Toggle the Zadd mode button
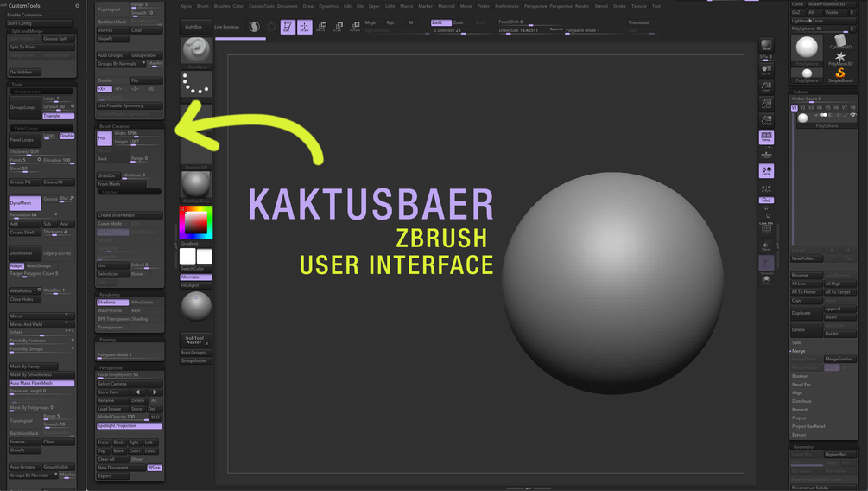The image size is (868, 491). [440, 22]
